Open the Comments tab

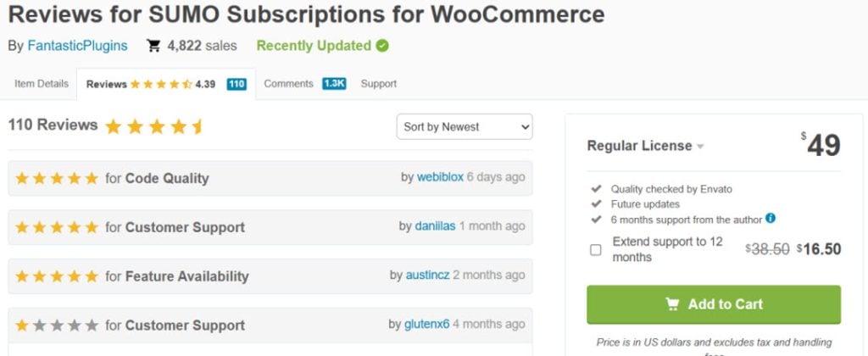pos(289,84)
